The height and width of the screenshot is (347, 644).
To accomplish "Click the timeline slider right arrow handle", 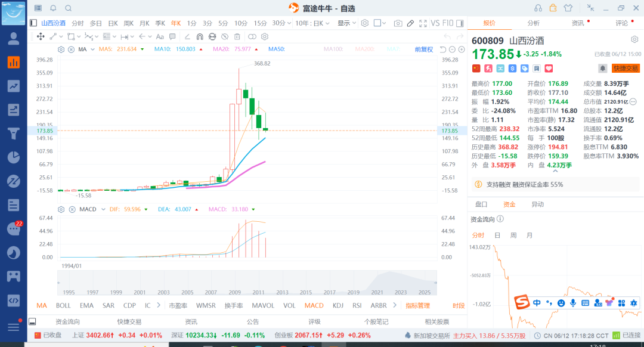I will coord(435,283).
